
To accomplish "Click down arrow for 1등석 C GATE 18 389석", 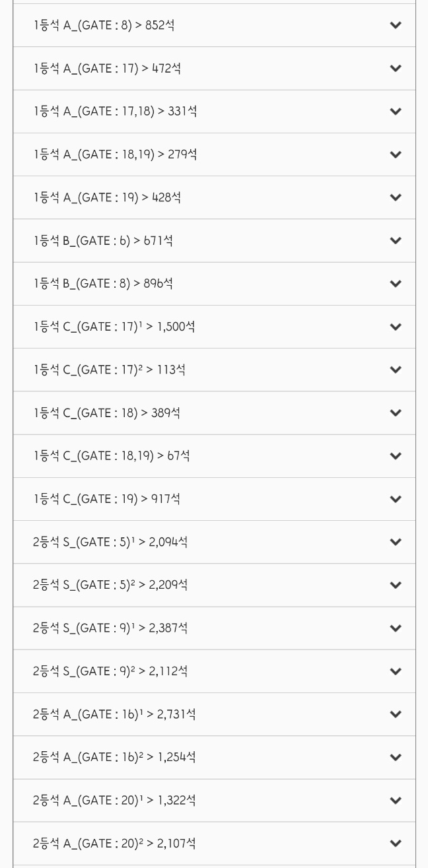I will click(396, 413).
